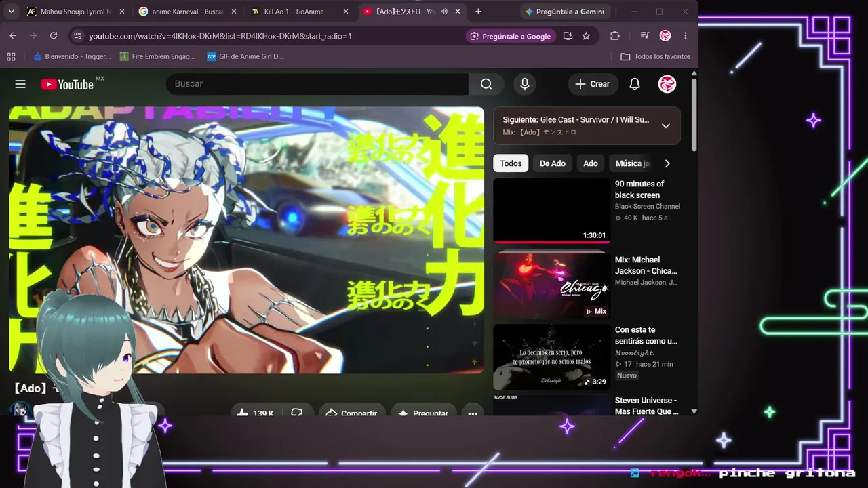Open the Black Screen Channel link
The height and width of the screenshot is (488, 868).
648,206
